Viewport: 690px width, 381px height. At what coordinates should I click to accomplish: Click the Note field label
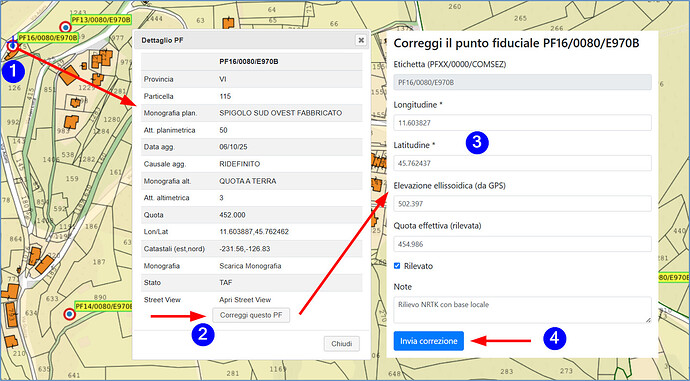click(403, 286)
